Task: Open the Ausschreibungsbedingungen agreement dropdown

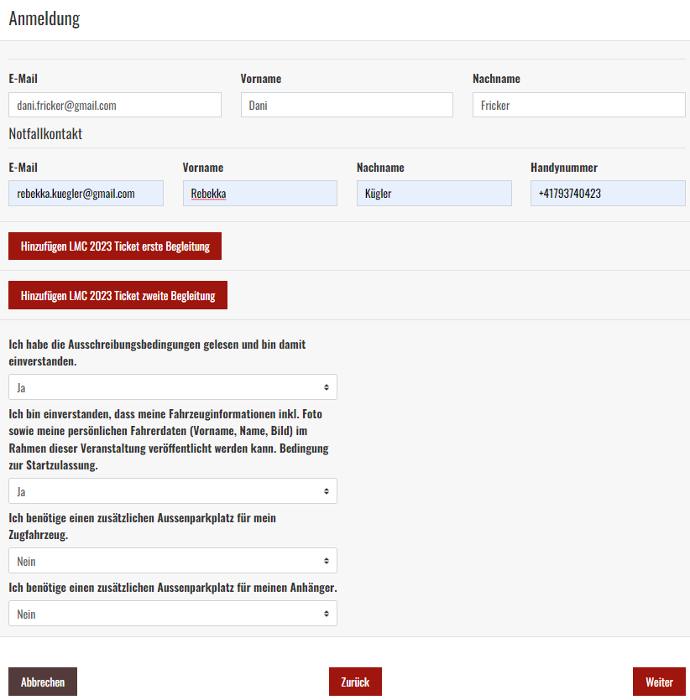Action: [x=172, y=387]
